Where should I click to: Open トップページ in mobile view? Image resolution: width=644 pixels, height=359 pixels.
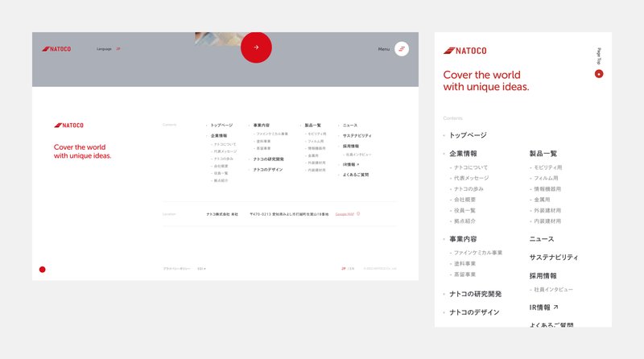(x=468, y=135)
